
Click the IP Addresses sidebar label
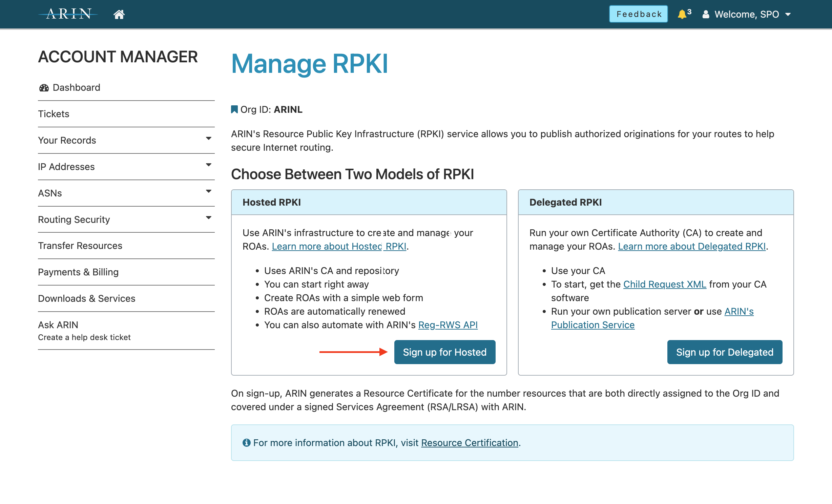coord(66,167)
